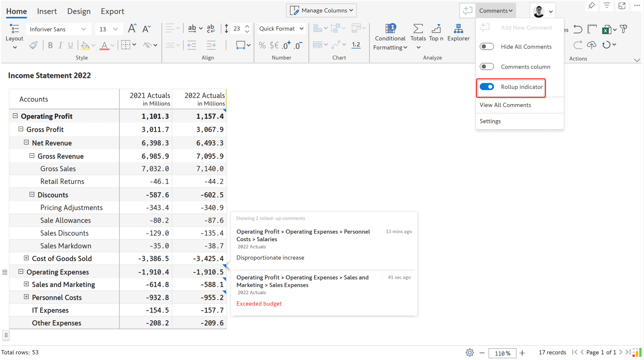The height and width of the screenshot is (360, 644).
Task: Export the report to Excel
Action: (x=607, y=29)
